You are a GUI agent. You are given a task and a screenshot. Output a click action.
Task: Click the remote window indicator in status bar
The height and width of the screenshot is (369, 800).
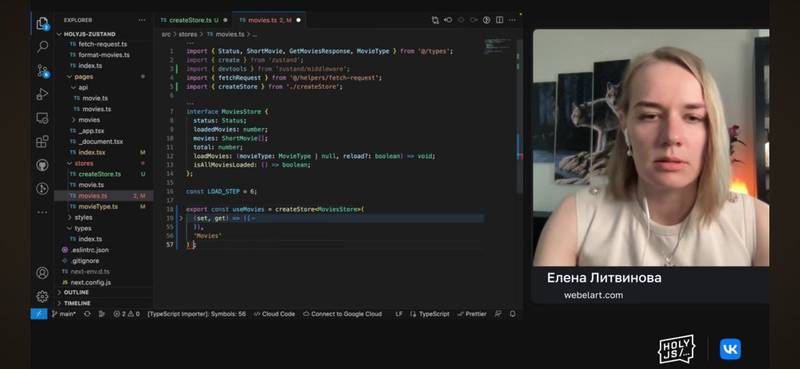click(x=39, y=314)
